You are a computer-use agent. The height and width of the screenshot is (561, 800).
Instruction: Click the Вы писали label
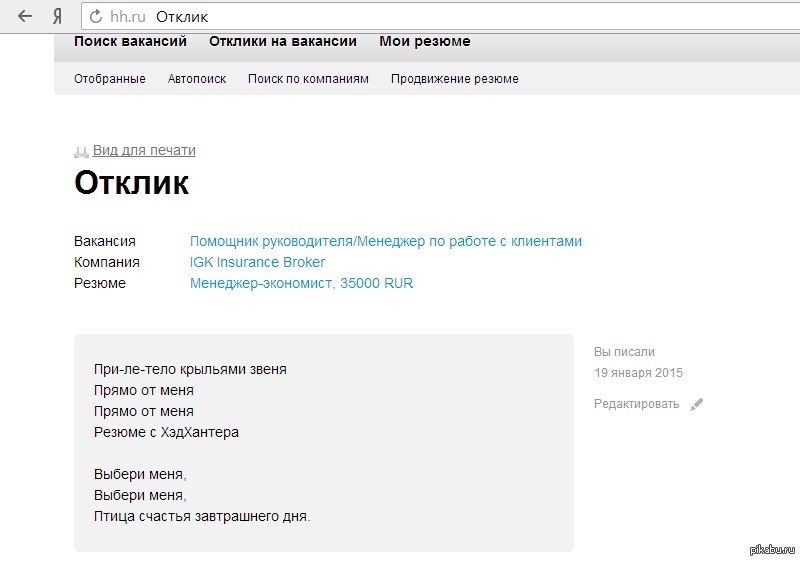click(x=624, y=352)
